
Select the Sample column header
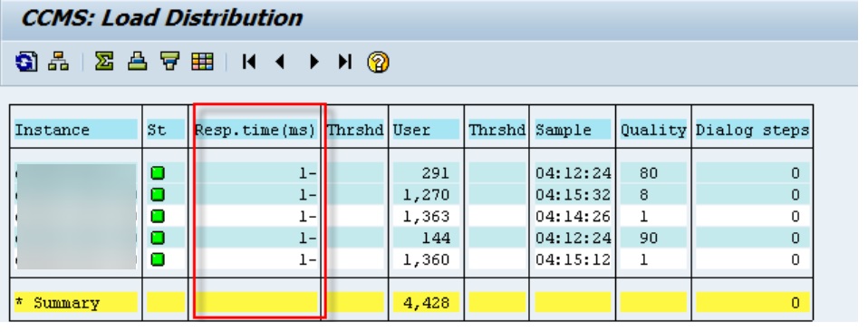(573, 130)
